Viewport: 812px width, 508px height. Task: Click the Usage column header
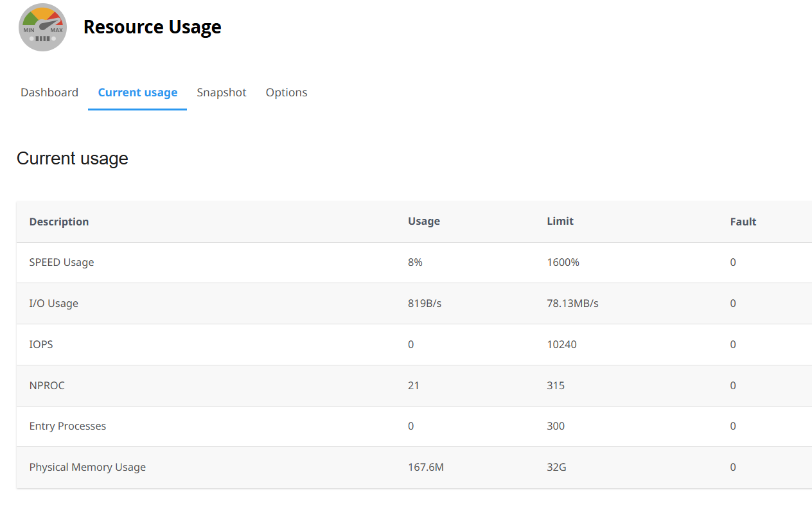[x=424, y=221]
